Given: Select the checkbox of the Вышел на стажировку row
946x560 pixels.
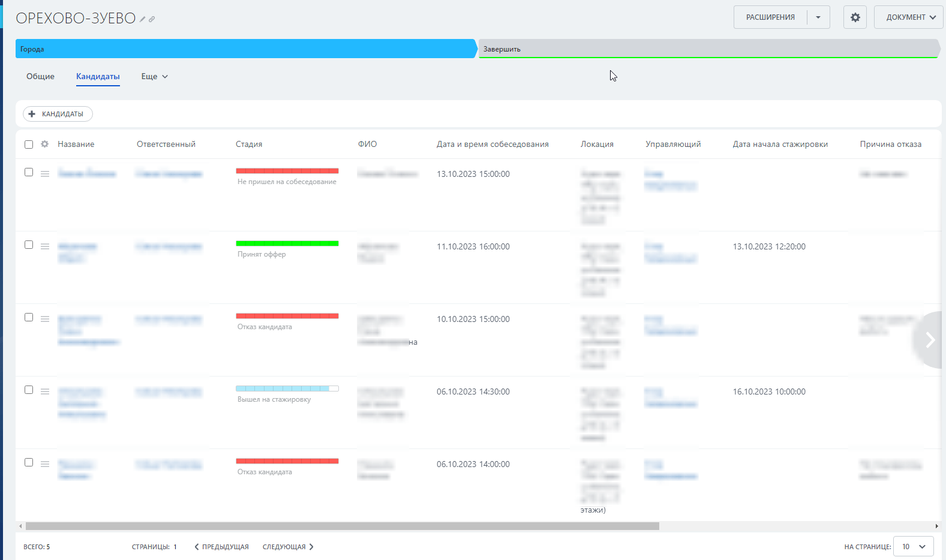Looking at the screenshot, I should [29, 390].
